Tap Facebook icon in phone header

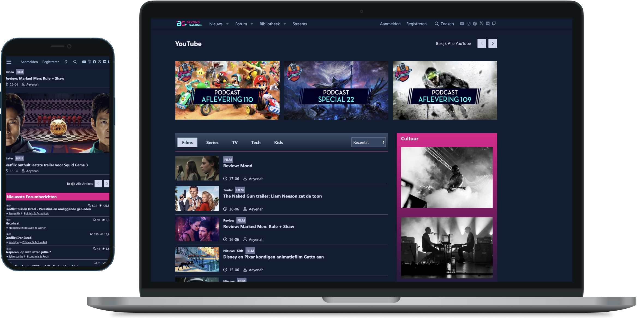coord(94,62)
